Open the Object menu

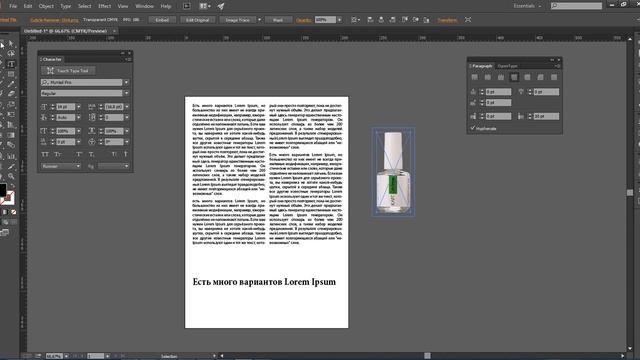(46, 6)
